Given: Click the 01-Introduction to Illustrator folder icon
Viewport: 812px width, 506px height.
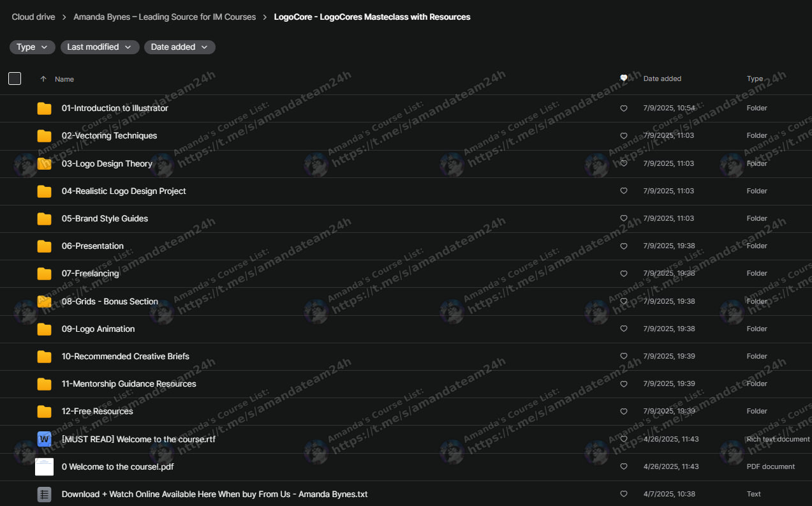Looking at the screenshot, I should click(x=43, y=108).
